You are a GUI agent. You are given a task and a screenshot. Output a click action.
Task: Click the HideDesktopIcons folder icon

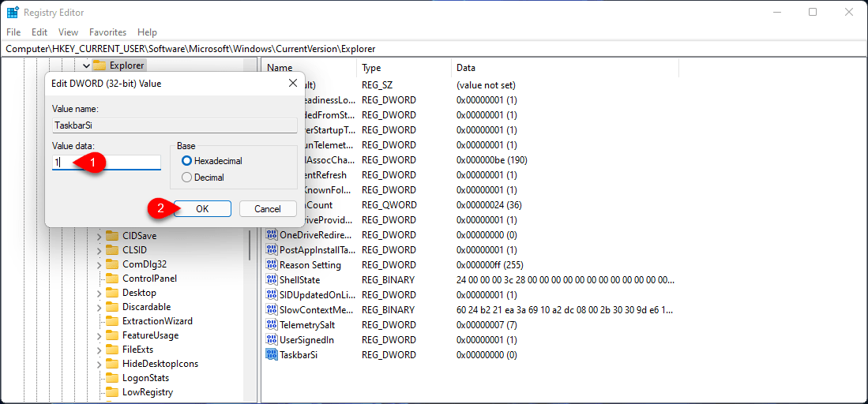pyautogui.click(x=112, y=364)
